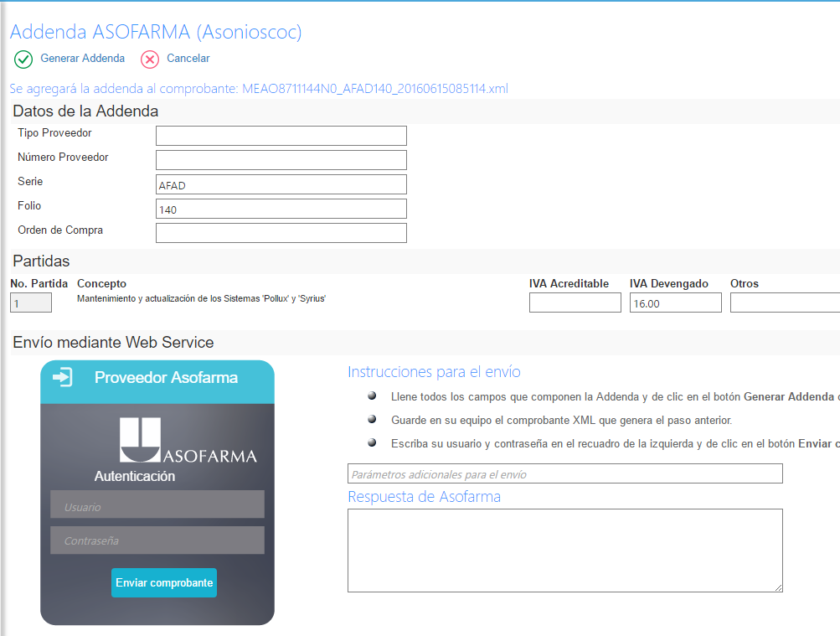Click the red X Cancelar icon
This screenshot has height=636, width=840.
click(149, 59)
